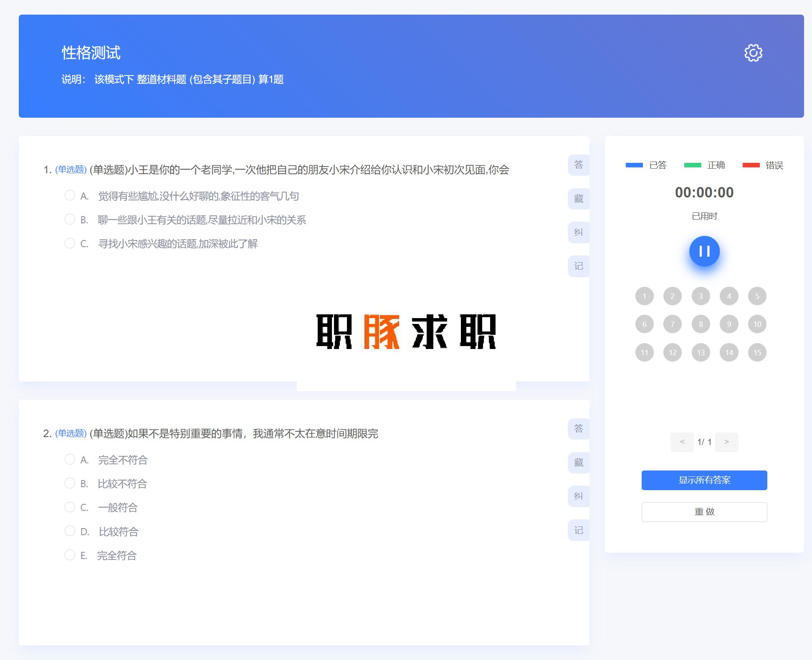Select option A in question 1
The image size is (812, 660).
click(x=70, y=195)
